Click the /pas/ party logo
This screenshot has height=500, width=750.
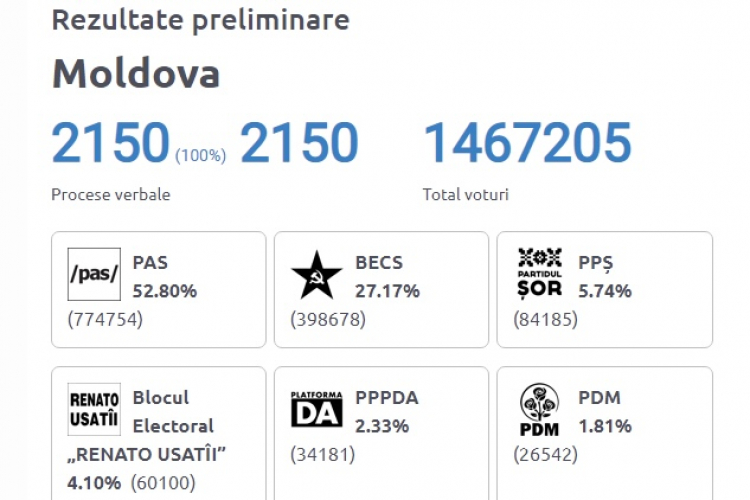[x=94, y=274]
